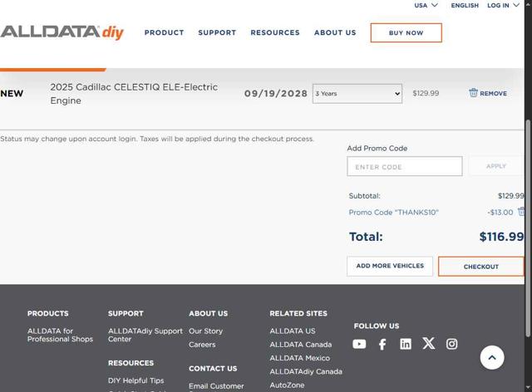
Task: Open Email Customer contact link
Action: pyautogui.click(x=216, y=386)
